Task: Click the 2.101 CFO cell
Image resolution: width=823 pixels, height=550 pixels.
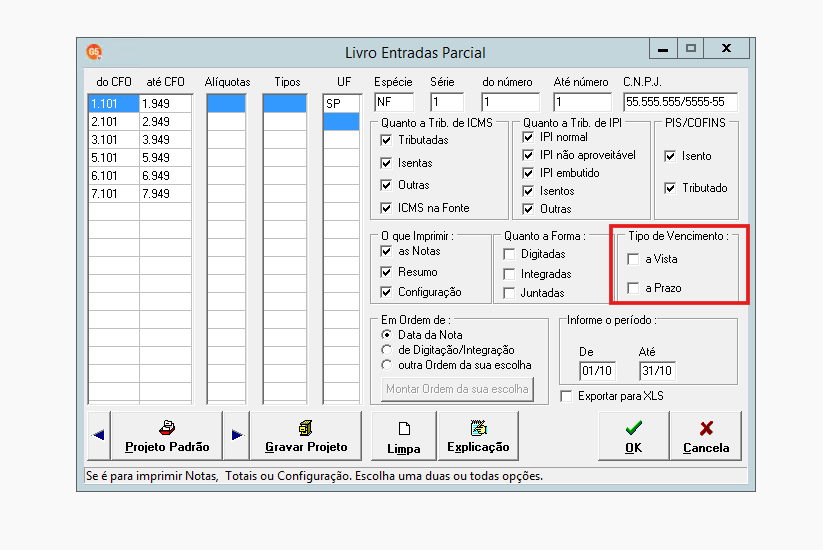Action: point(114,122)
